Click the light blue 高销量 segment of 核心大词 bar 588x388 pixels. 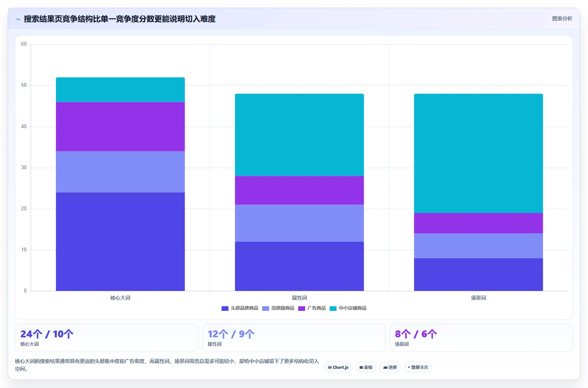click(x=120, y=172)
